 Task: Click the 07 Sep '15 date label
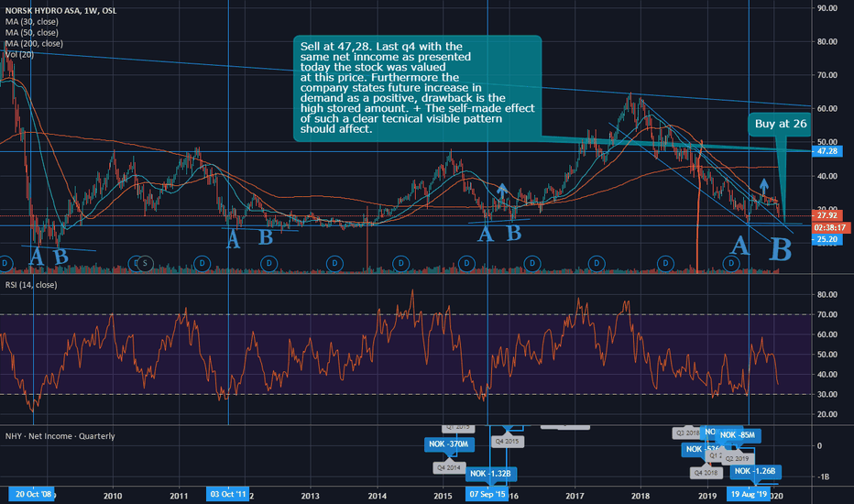(x=487, y=494)
